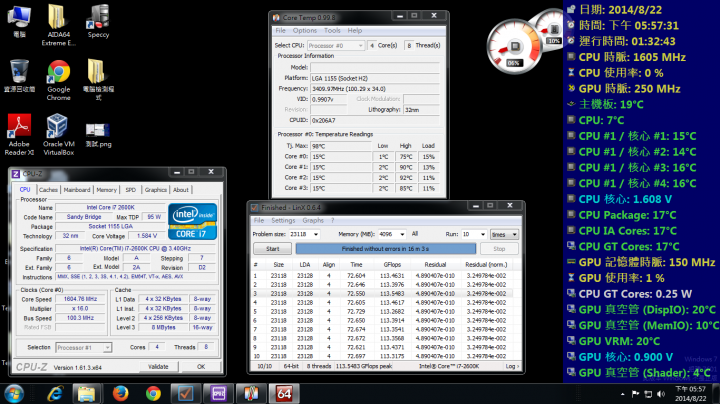Click the Core Temp title bar icon
Image resolution: width=720 pixels, height=404 pixels.
coord(276,17)
